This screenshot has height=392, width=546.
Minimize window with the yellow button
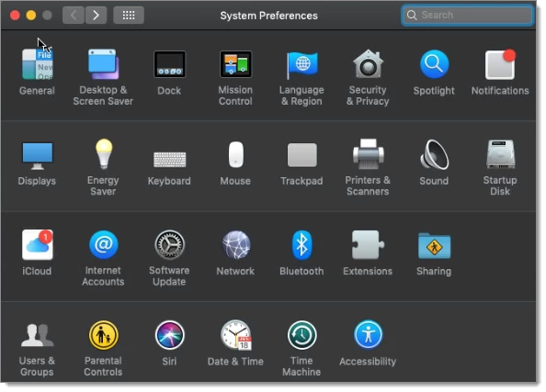pyautogui.click(x=31, y=16)
